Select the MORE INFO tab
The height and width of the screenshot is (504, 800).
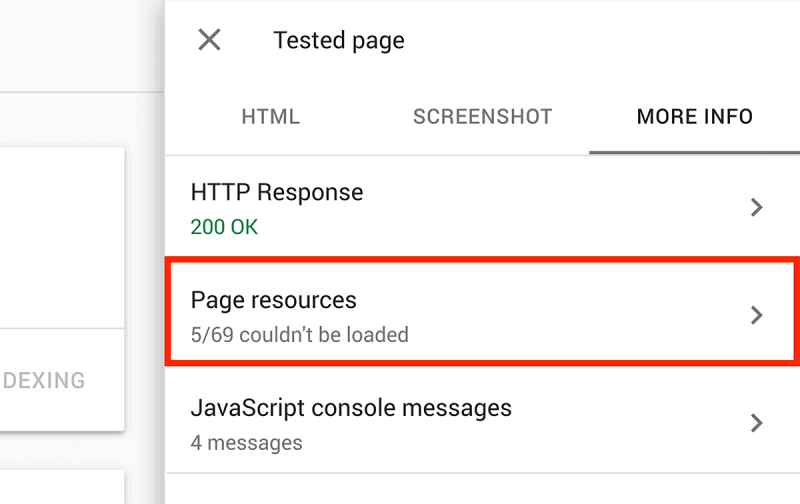[694, 117]
